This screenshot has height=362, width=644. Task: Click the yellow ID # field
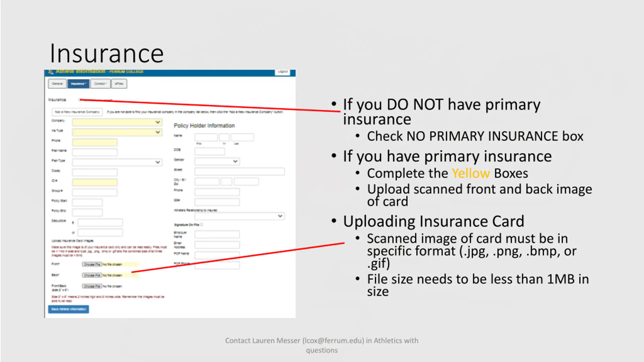point(95,182)
